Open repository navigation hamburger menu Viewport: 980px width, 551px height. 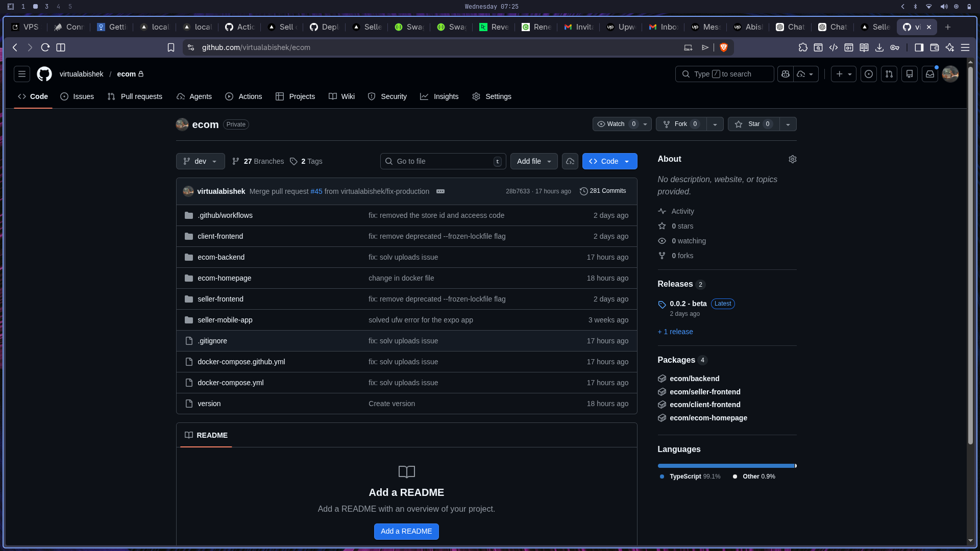21,74
